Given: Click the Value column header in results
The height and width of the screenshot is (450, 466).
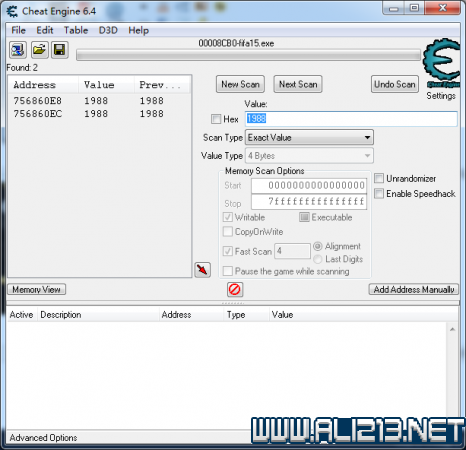Looking at the screenshot, I should coord(106,85).
